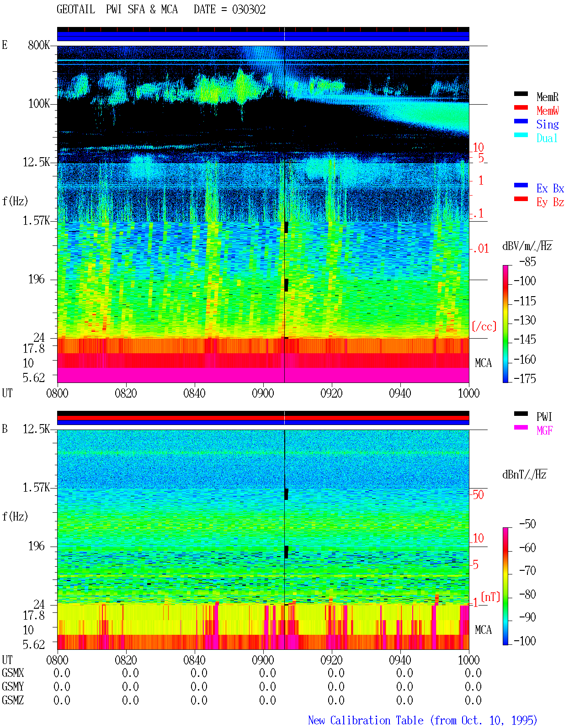Image resolution: width=585 pixels, height=728 pixels.
Task: Click the -70 value on the dBnT color scale
Action: pyautogui.click(x=527, y=571)
